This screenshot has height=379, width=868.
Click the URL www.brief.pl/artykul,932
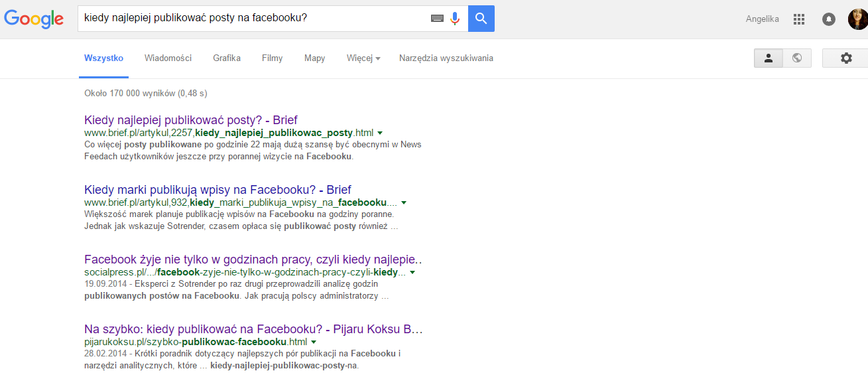tap(241, 202)
